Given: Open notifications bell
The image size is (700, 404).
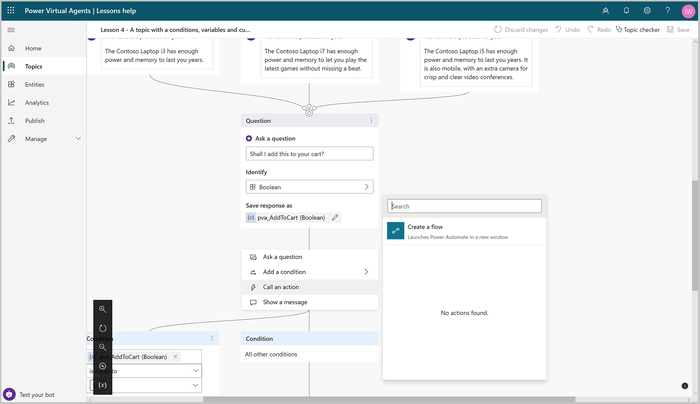Looking at the screenshot, I should (x=626, y=11).
